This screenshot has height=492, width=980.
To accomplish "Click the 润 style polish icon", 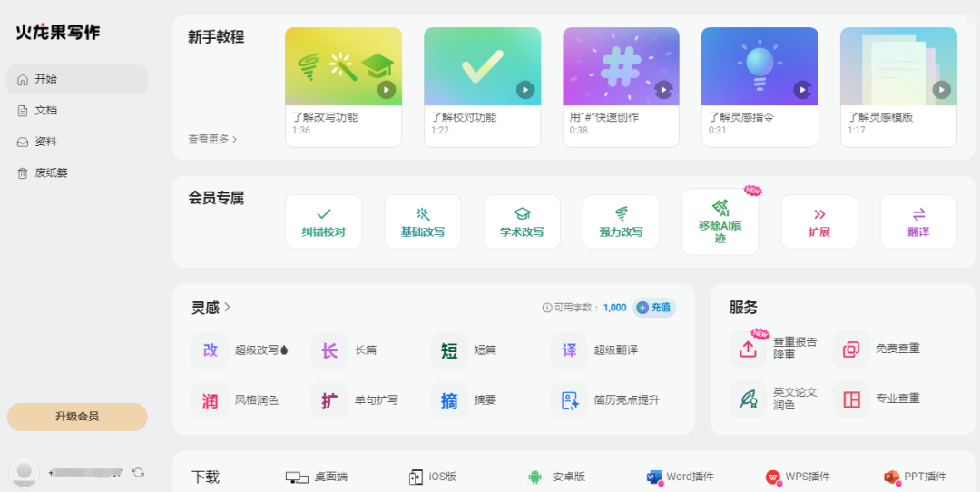I will click(210, 400).
